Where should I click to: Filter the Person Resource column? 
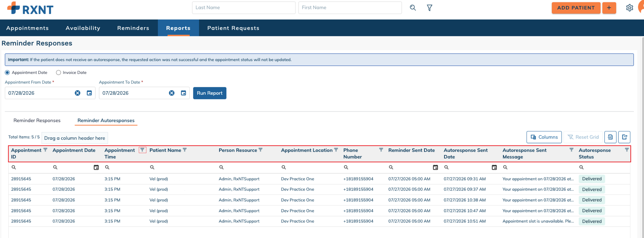tap(260, 150)
